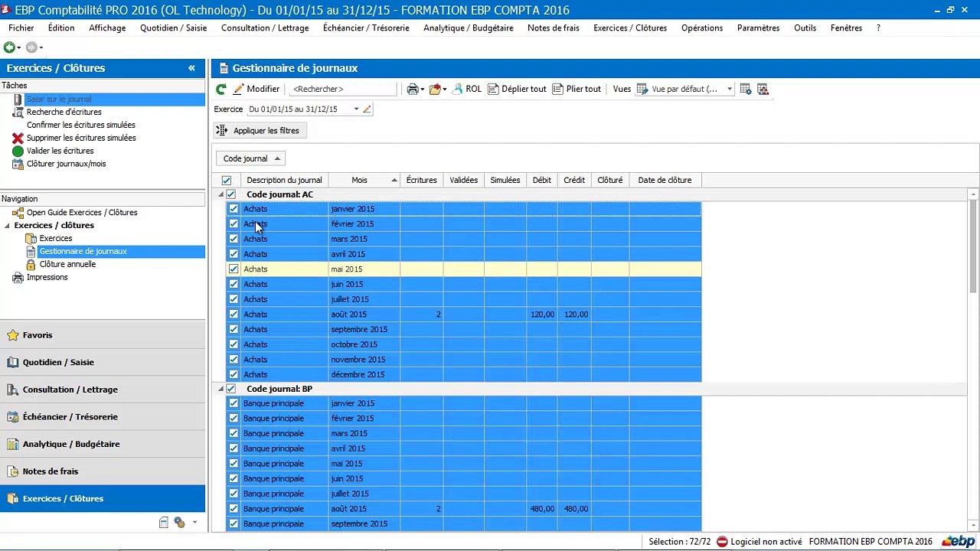Image resolution: width=980 pixels, height=551 pixels.
Task: Click the export folder icon in toolbar
Action: pos(434,89)
